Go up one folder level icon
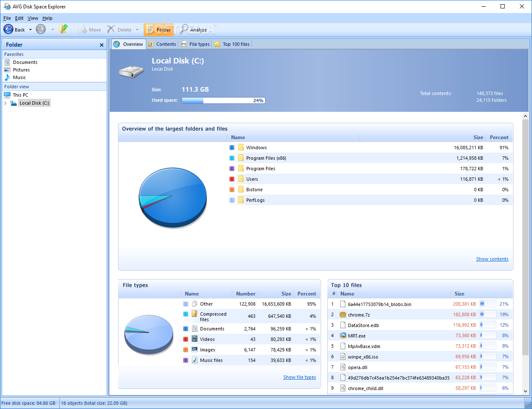532x409 pixels. pyautogui.click(x=63, y=29)
